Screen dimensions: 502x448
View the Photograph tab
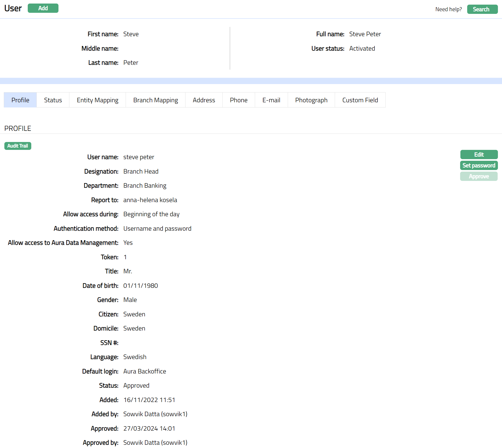(x=311, y=100)
